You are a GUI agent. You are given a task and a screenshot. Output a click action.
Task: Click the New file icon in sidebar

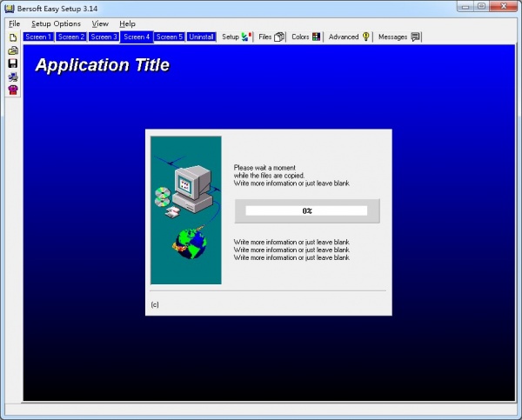tap(12, 38)
